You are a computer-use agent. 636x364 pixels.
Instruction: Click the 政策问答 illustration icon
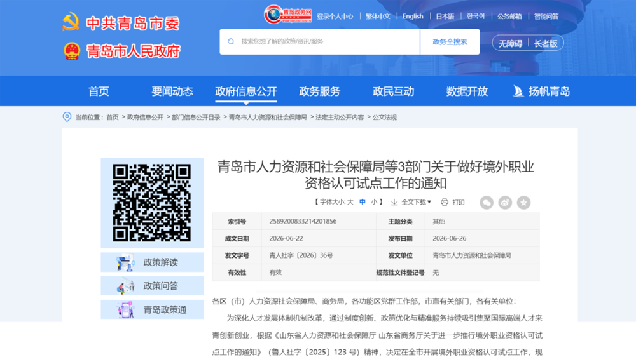[125, 286]
